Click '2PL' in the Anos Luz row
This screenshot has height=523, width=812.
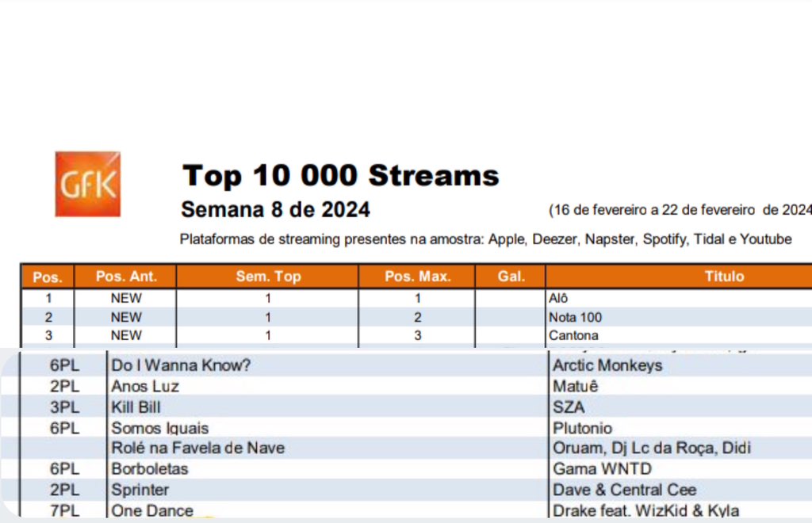(65, 387)
